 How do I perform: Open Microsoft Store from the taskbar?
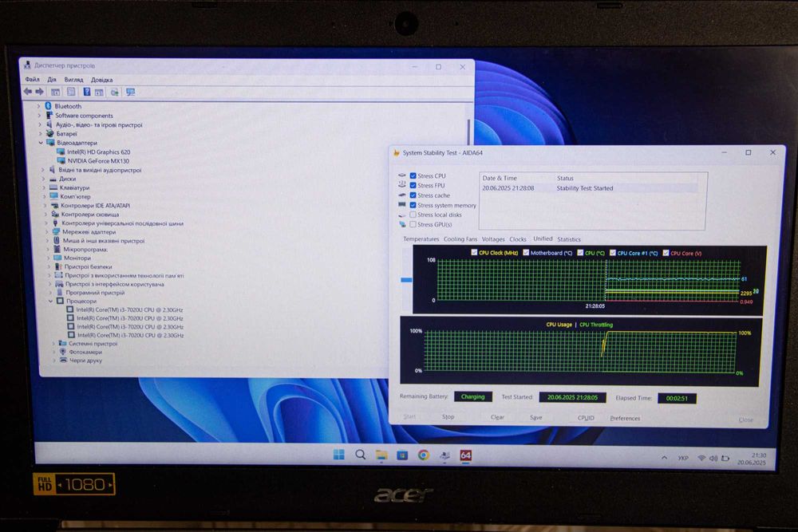tap(402, 455)
